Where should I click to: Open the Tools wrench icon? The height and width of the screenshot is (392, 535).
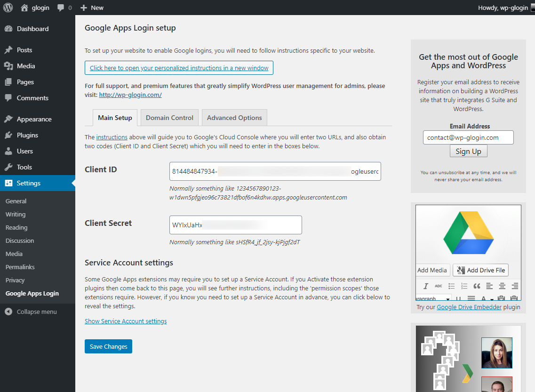click(8, 167)
